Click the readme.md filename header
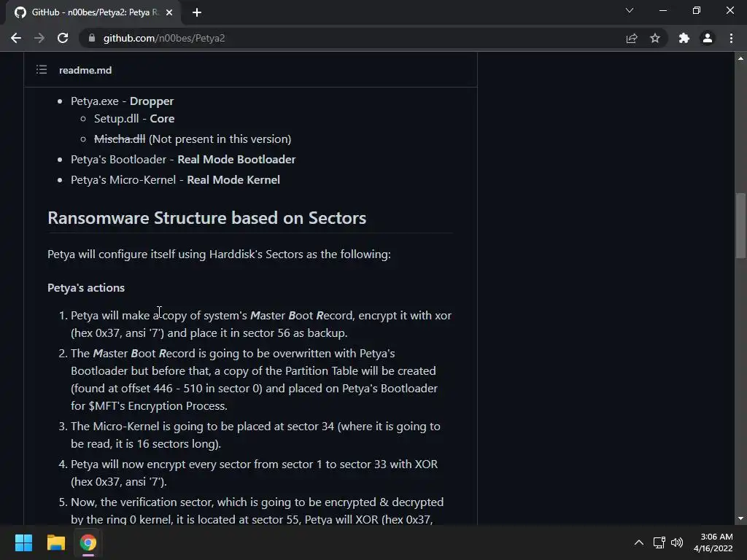Viewport: 747px width, 560px height. 85,70
